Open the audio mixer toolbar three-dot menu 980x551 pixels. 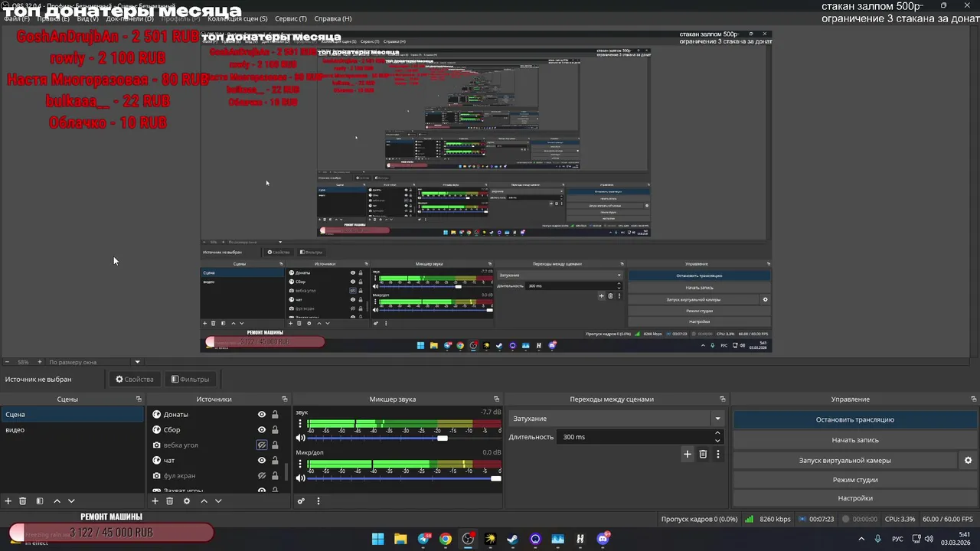[318, 501]
